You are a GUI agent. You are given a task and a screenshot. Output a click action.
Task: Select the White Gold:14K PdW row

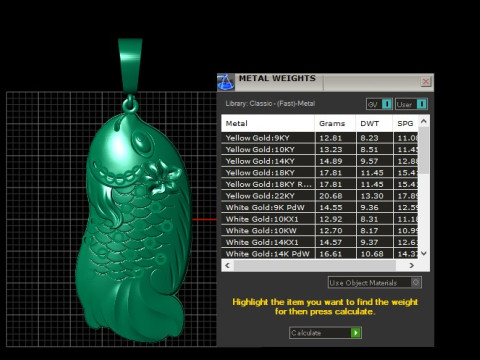point(319,254)
